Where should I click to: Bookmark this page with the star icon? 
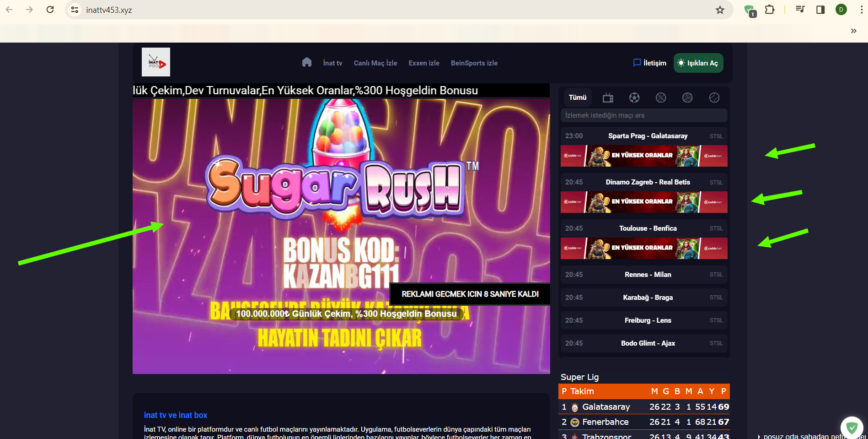point(720,10)
